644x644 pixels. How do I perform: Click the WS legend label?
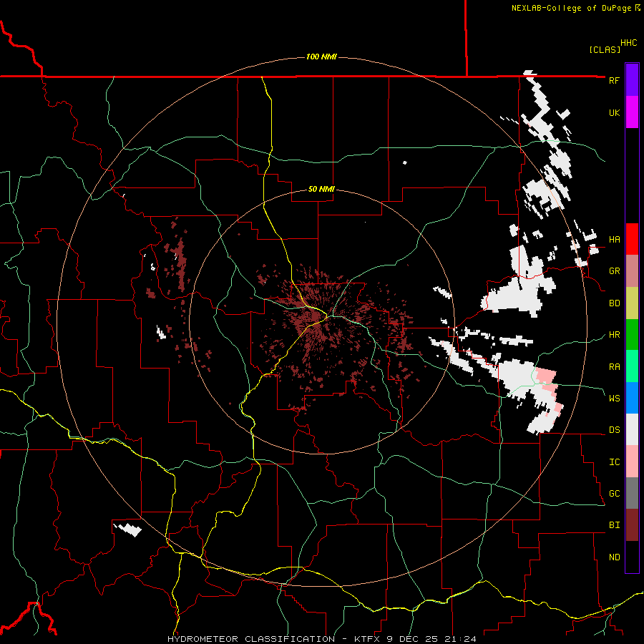click(x=614, y=399)
